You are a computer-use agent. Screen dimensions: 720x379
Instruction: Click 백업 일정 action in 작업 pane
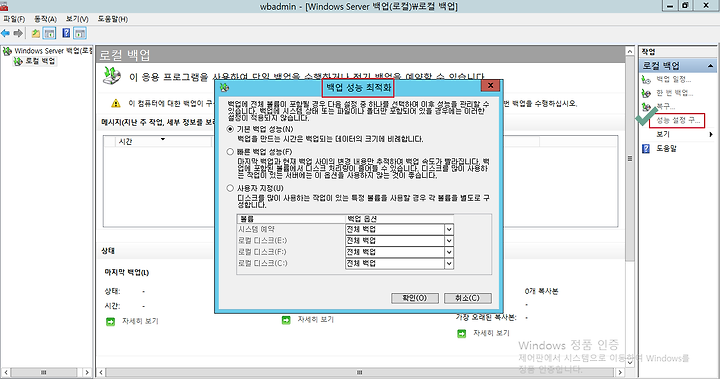(674, 79)
